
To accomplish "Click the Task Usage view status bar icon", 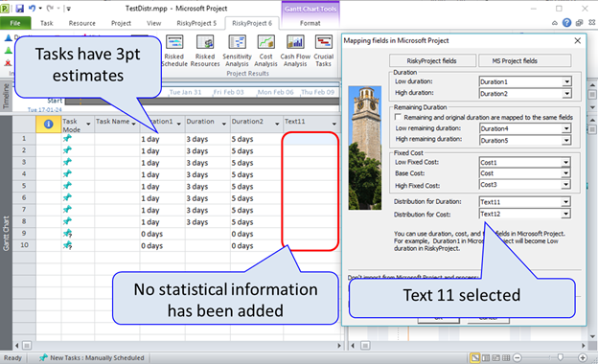I will click(486, 357).
